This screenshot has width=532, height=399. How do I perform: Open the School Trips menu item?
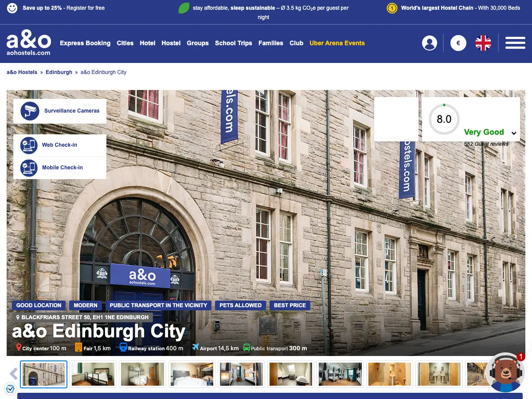pos(234,43)
